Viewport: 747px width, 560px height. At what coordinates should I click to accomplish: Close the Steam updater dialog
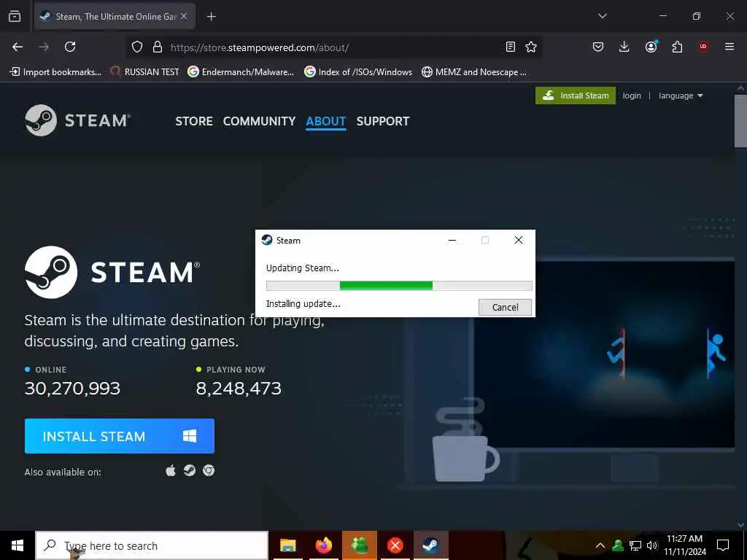coord(519,241)
